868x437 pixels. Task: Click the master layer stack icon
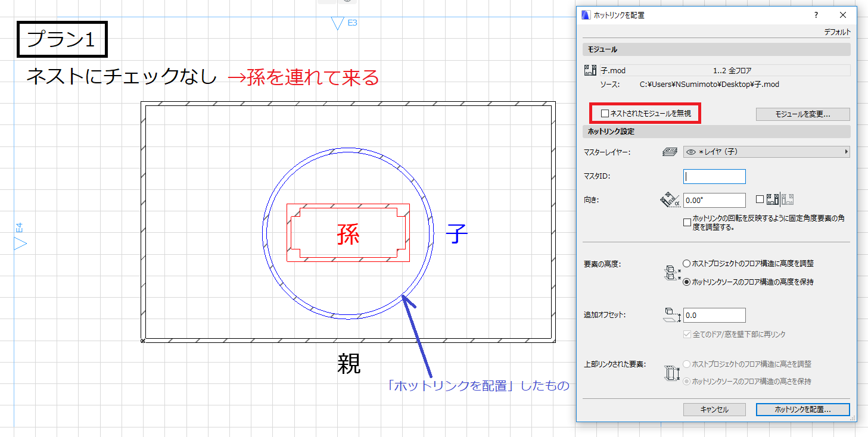[670, 152]
